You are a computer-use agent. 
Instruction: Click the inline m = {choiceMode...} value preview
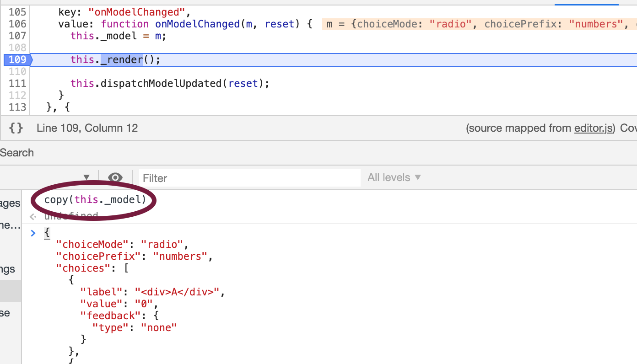tap(480, 24)
